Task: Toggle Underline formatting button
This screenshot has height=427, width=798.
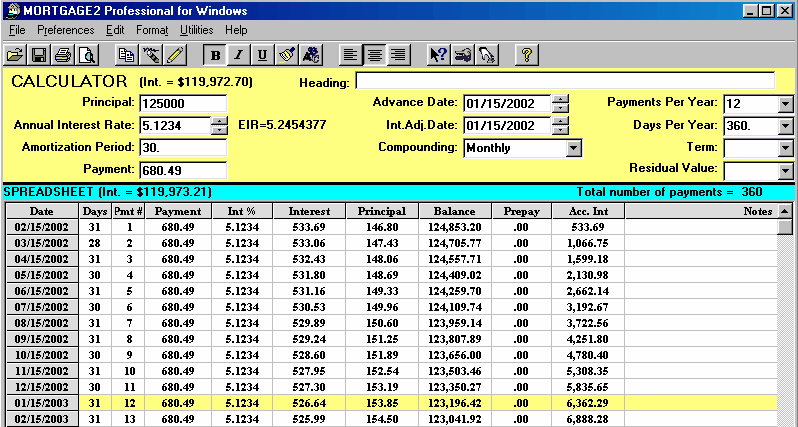Action: coord(262,55)
